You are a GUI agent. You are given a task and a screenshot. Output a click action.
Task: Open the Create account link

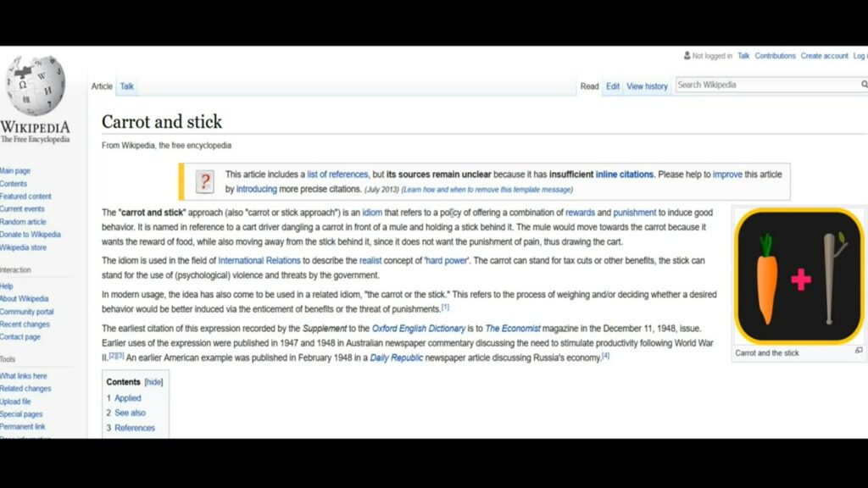[824, 56]
